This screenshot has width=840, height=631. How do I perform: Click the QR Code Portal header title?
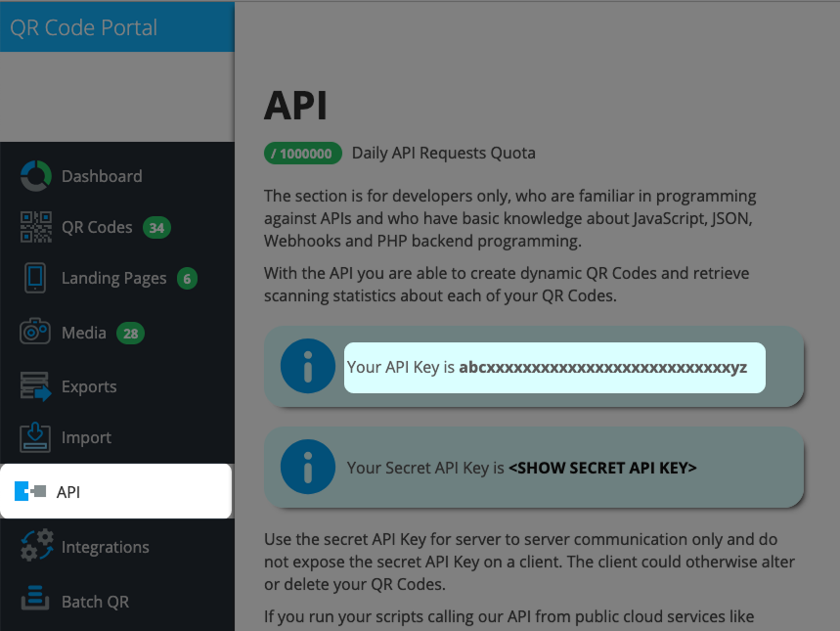84,27
